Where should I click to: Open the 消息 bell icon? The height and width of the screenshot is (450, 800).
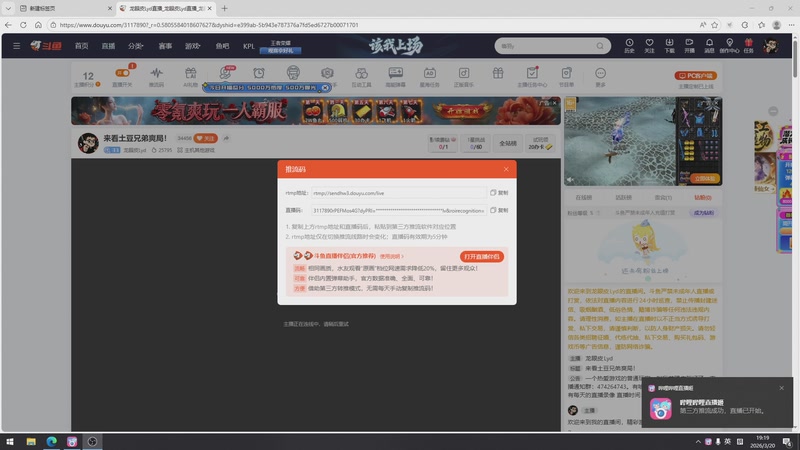click(709, 45)
